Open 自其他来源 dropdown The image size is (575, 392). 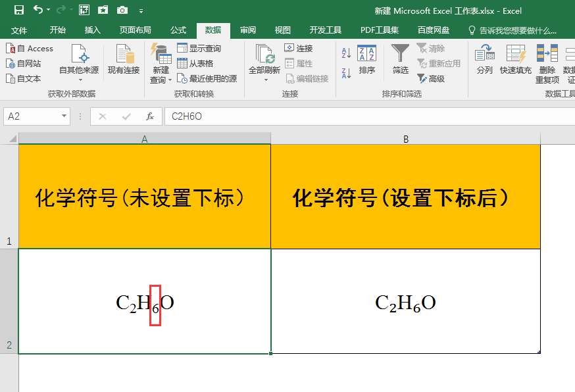click(79, 63)
